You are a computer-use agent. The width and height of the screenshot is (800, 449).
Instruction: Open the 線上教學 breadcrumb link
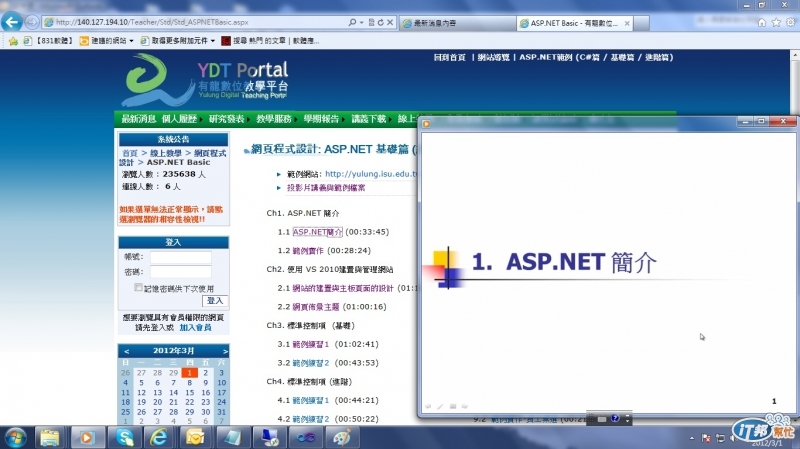[x=166, y=153]
